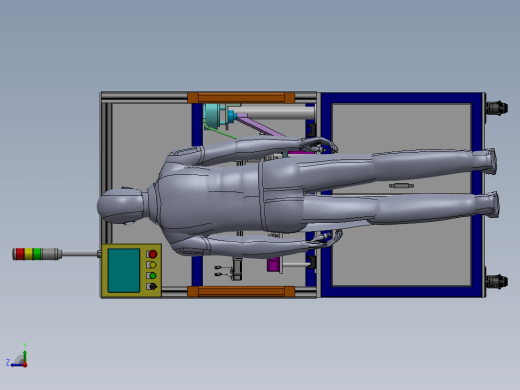Select the signal tower's support pole

coord(79,254)
